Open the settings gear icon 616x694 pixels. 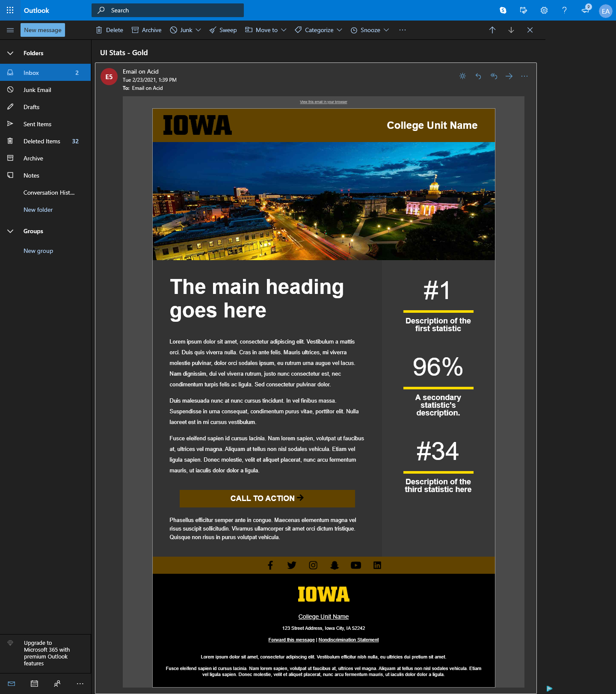point(544,10)
